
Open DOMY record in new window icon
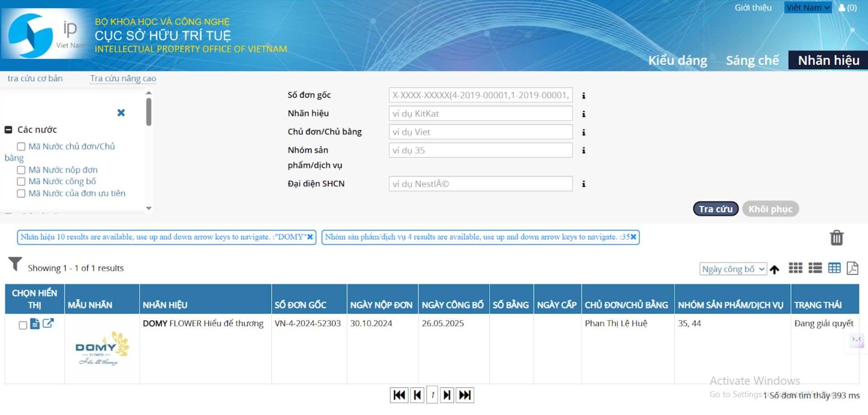48,323
